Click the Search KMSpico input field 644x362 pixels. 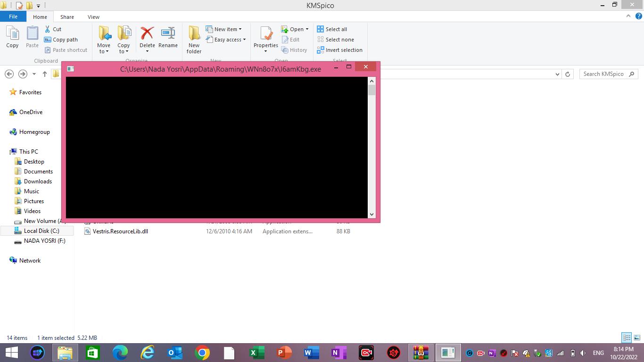(x=603, y=74)
